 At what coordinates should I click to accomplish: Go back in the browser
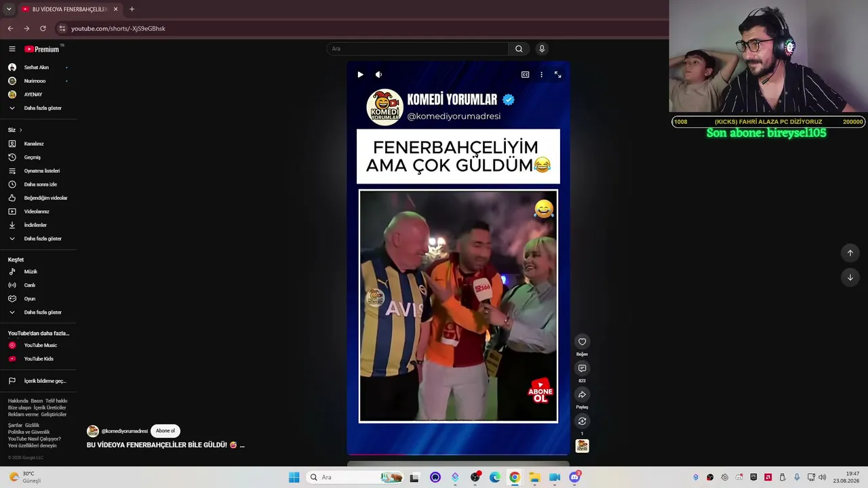click(x=10, y=28)
